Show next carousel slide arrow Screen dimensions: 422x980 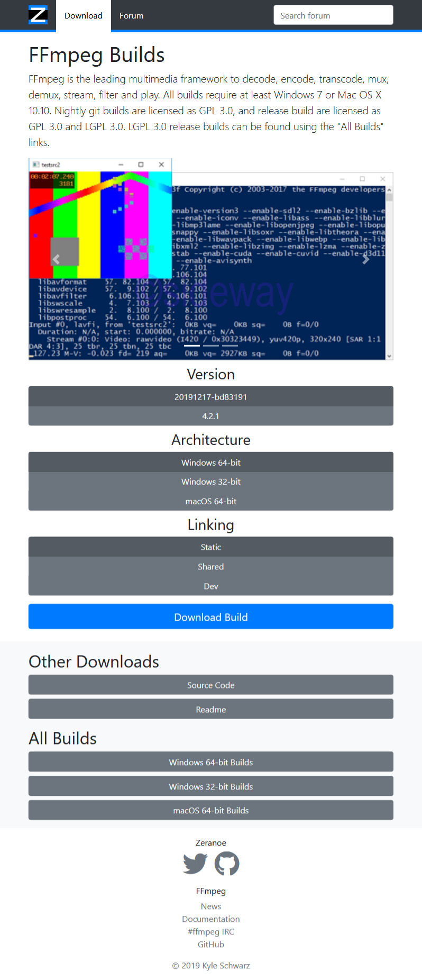[365, 259]
